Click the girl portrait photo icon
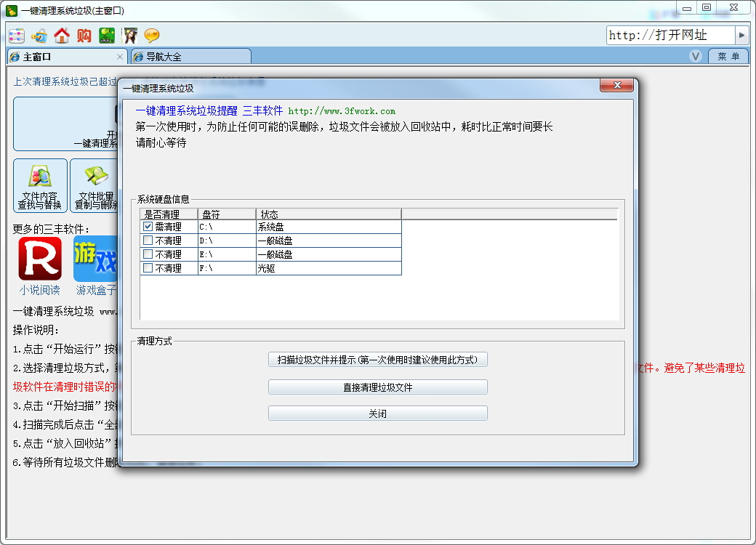 click(130, 36)
